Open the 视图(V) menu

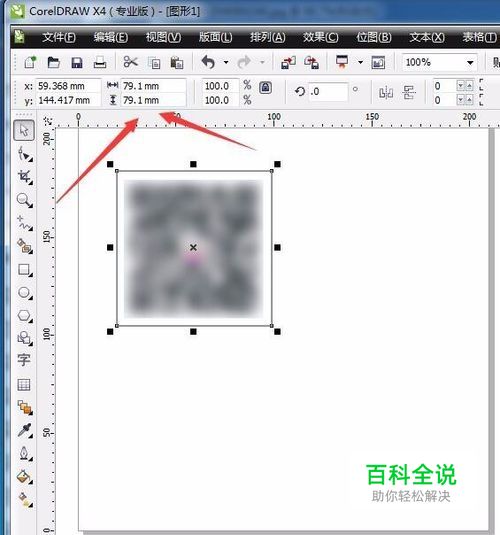coord(163,37)
